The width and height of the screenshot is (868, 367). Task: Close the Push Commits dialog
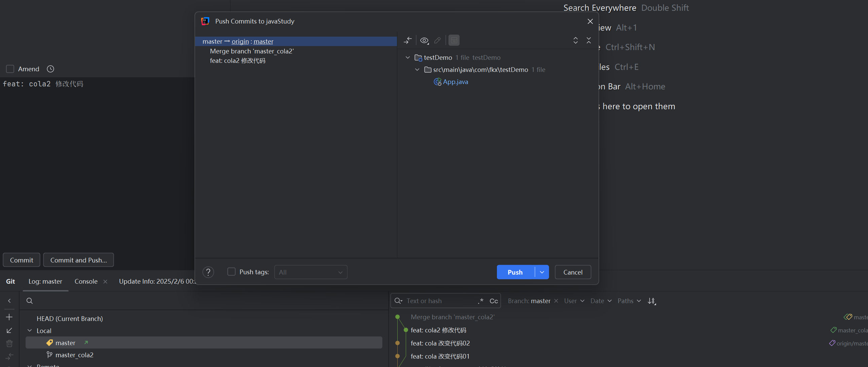click(590, 21)
